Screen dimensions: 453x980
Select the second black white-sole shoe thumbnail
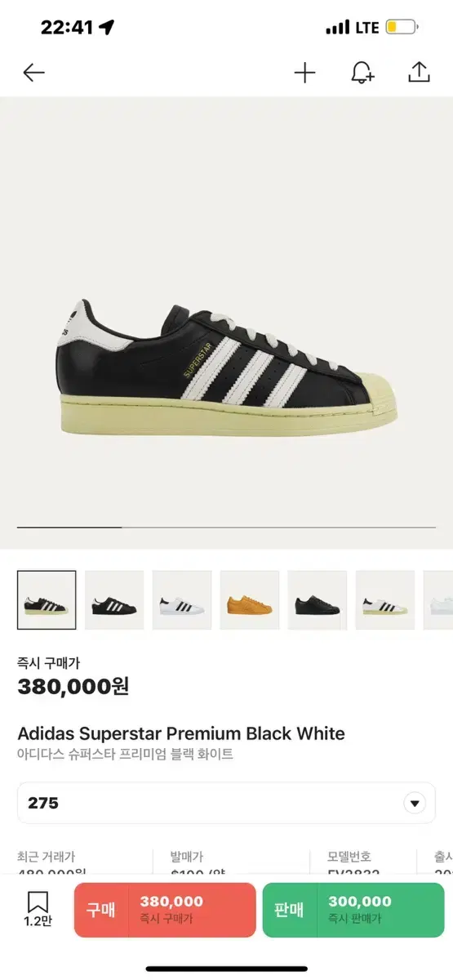(x=114, y=600)
